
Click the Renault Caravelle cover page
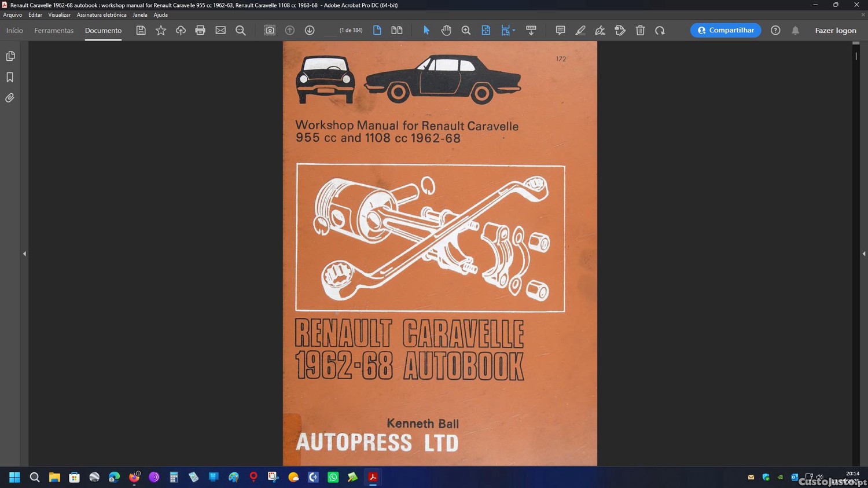pos(440,253)
